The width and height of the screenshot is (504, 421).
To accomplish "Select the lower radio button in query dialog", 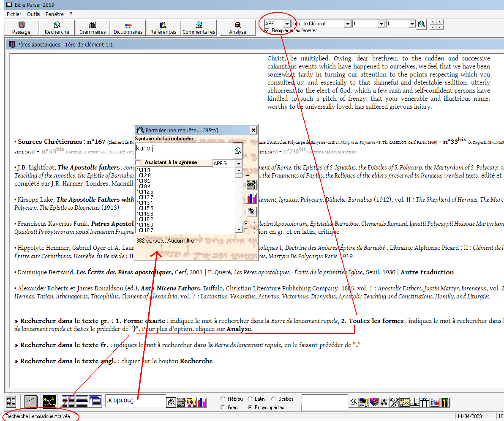I will pos(246,230).
